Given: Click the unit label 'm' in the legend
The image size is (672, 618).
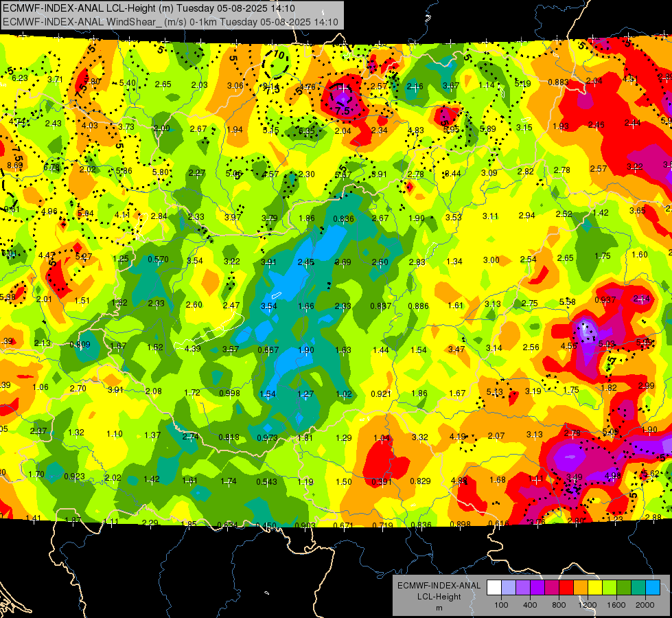Looking at the screenshot, I should (439, 608).
